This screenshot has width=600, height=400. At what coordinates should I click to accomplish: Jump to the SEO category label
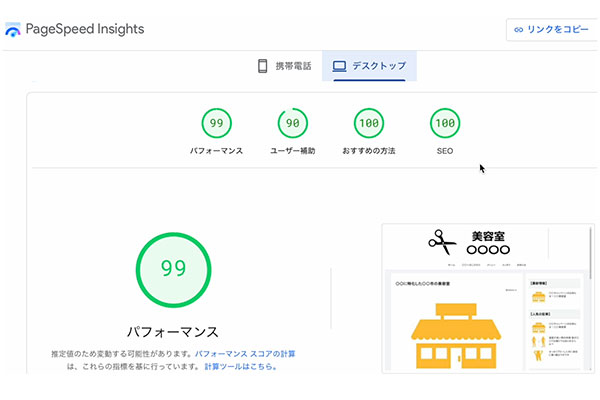point(445,150)
